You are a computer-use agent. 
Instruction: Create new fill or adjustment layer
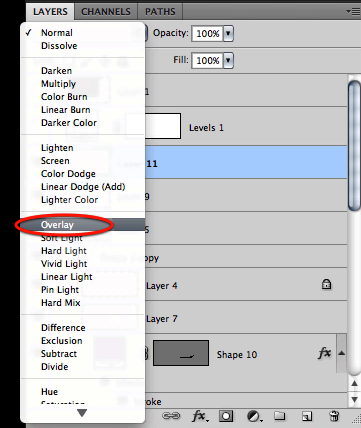(254, 416)
